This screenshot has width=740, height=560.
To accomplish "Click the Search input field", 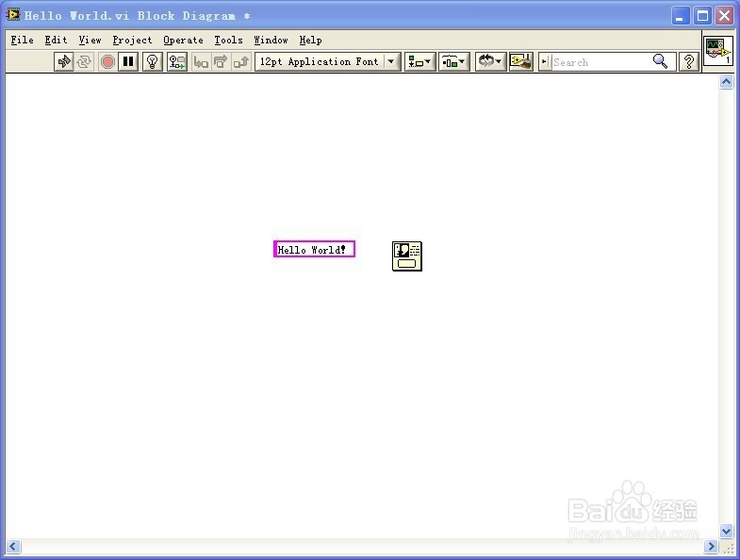I will click(600, 62).
